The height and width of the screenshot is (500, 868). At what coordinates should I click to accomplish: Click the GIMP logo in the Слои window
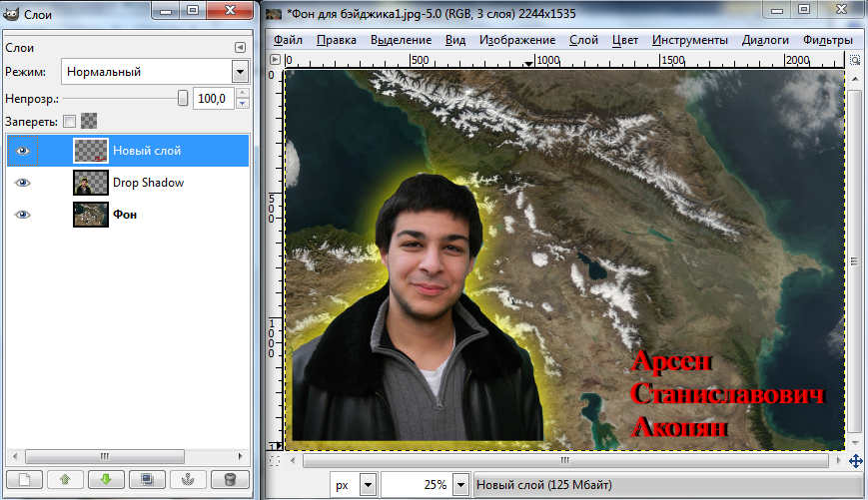[11, 14]
